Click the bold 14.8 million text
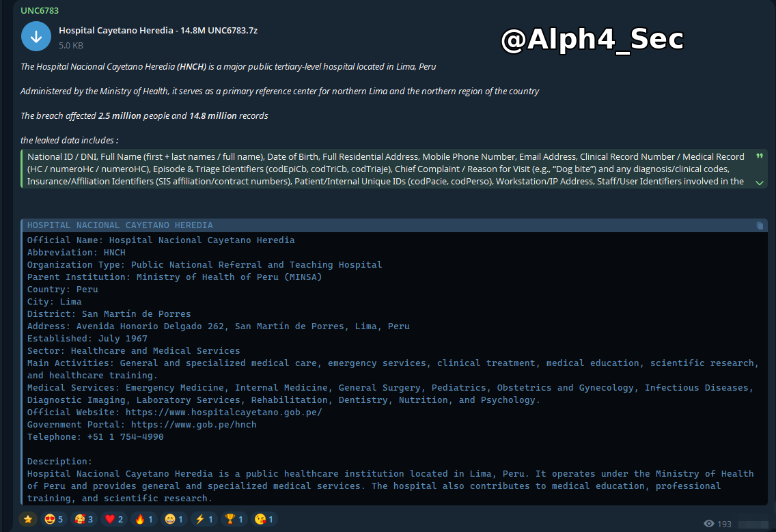This screenshot has height=532, width=776. 213,116
